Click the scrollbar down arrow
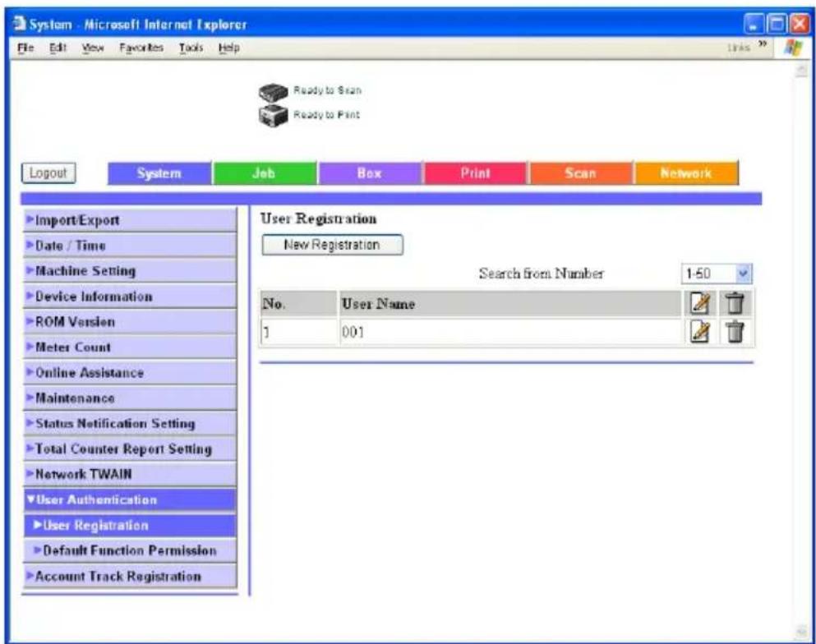816x644 pixels. point(801,631)
